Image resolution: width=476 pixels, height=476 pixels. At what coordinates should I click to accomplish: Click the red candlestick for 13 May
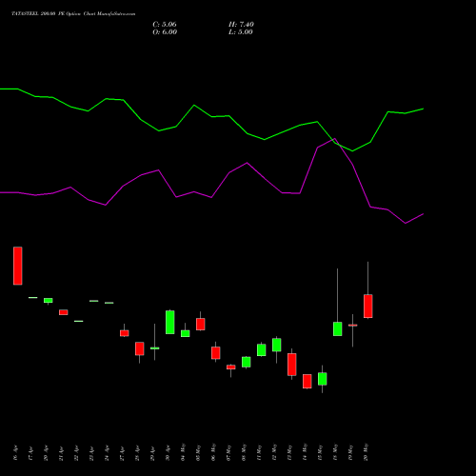pyautogui.click(x=292, y=365)
